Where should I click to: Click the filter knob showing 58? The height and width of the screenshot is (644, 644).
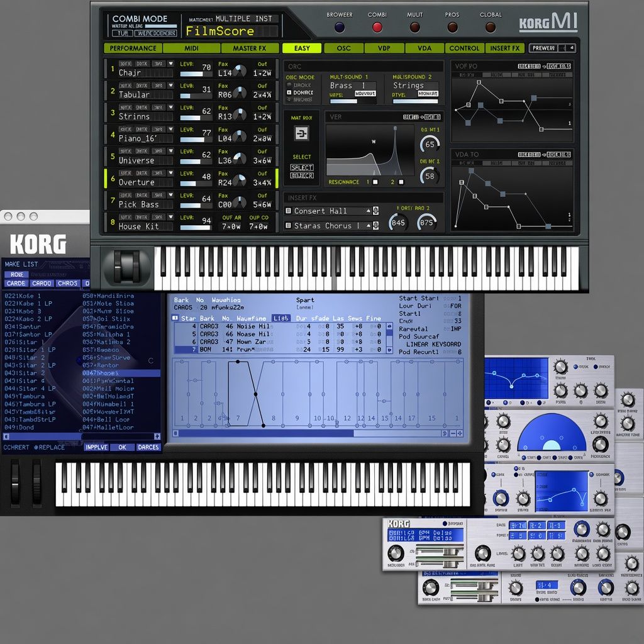(x=430, y=176)
